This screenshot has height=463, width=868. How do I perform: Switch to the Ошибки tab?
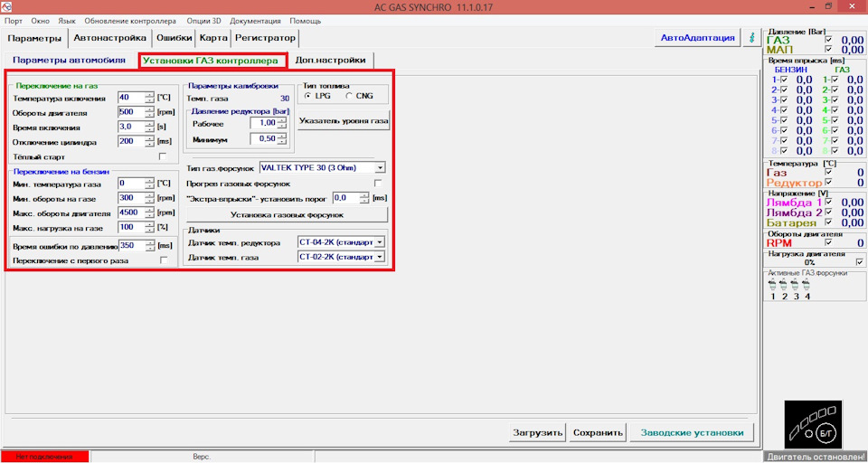click(174, 38)
